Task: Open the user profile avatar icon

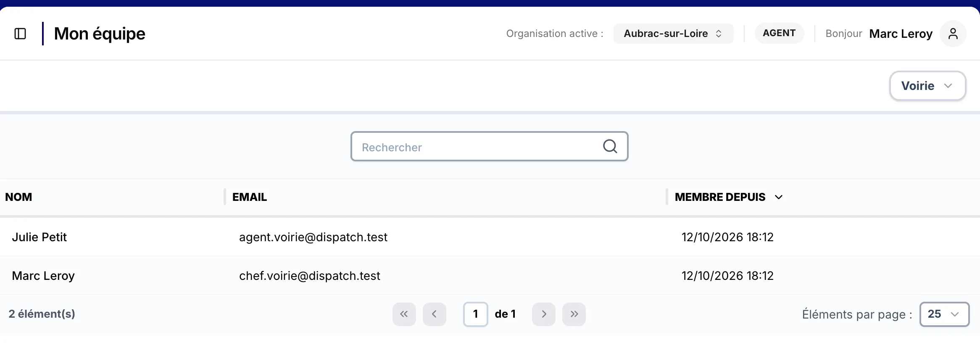Action: pos(953,34)
